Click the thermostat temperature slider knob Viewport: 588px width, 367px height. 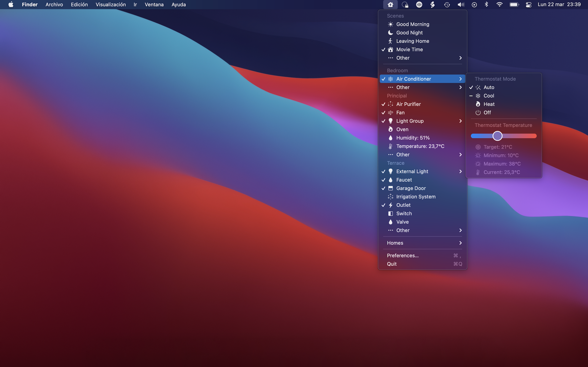click(x=497, y=136)
